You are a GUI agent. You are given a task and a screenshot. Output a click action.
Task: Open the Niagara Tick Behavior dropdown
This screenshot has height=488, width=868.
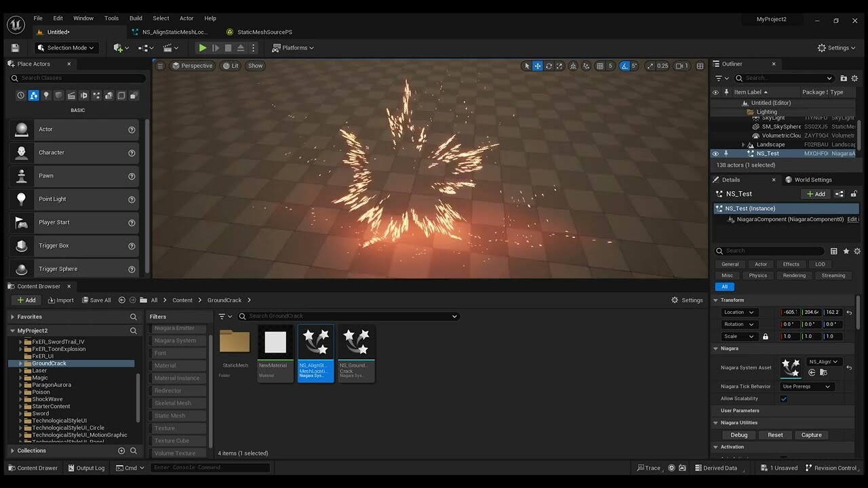tap(806, 386)
